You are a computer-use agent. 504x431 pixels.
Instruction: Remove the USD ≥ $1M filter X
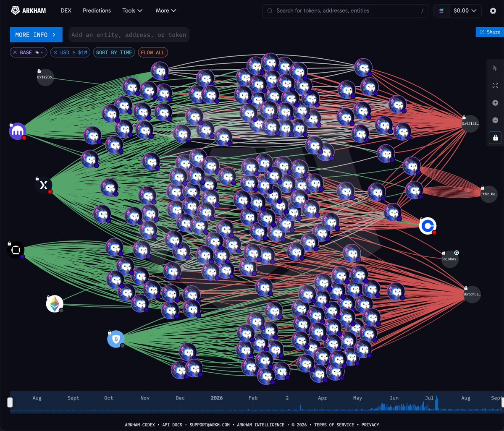click(x=55, y=52)
